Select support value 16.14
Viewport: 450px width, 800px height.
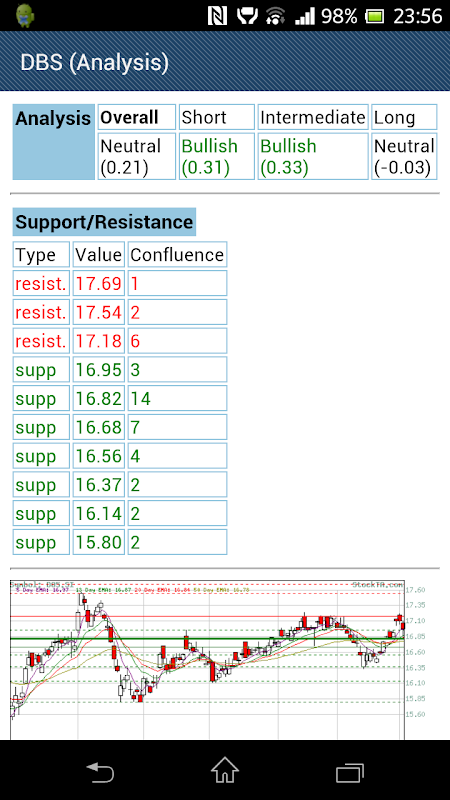coord(99,513)
